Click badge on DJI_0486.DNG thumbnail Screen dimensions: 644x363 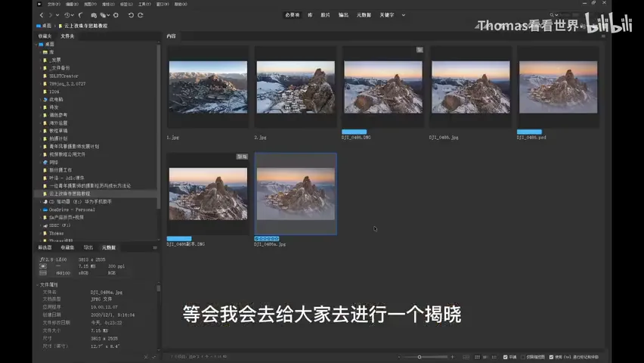(420, 50)
